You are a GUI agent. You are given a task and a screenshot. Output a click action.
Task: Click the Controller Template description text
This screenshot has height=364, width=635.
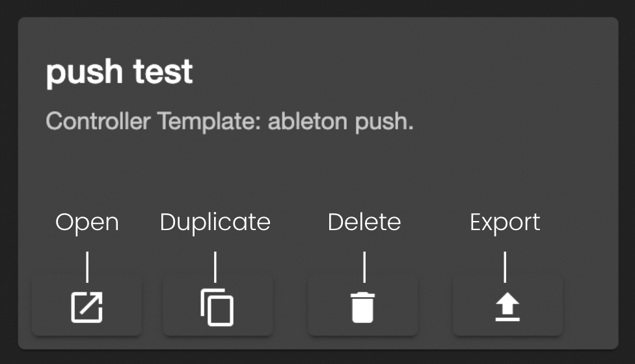(x=230, y=122)
